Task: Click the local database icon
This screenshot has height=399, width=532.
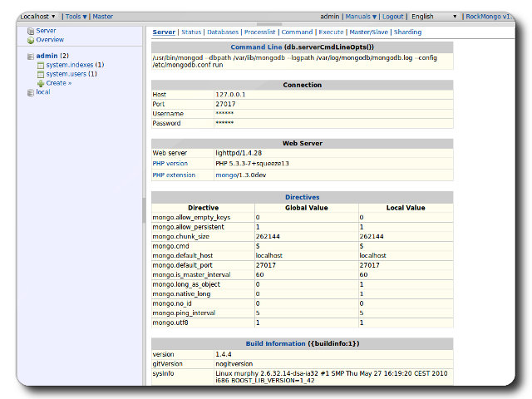Action: tap(31, 92)
